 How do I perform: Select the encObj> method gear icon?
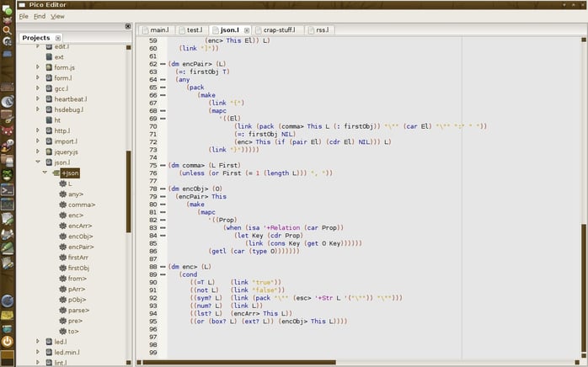coord(62,237)
